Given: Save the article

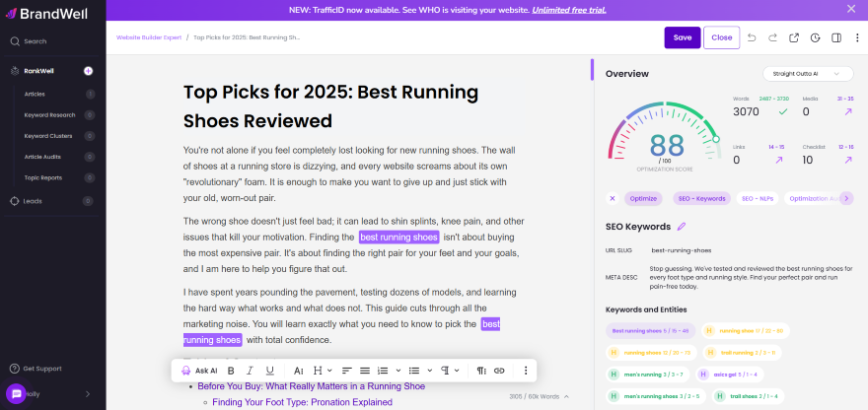Looking at the screenshot, I should click(x=683, y=37).
